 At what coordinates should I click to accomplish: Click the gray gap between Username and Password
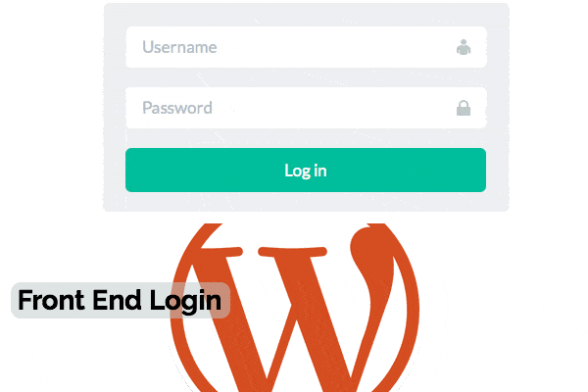306,77
